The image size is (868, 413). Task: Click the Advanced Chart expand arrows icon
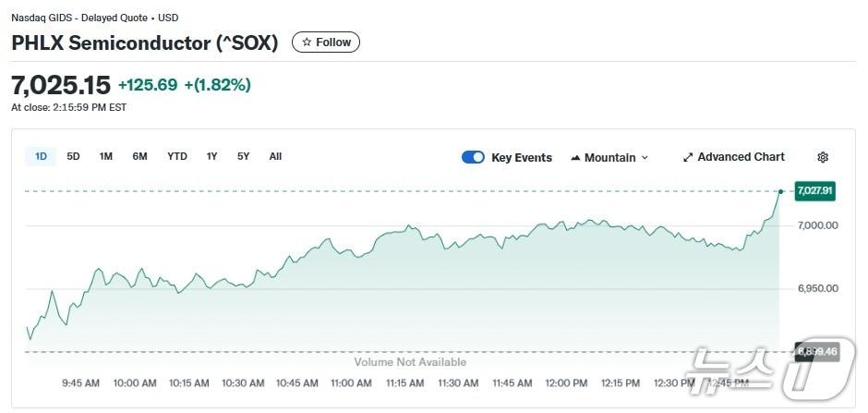(x=687, y=157)
